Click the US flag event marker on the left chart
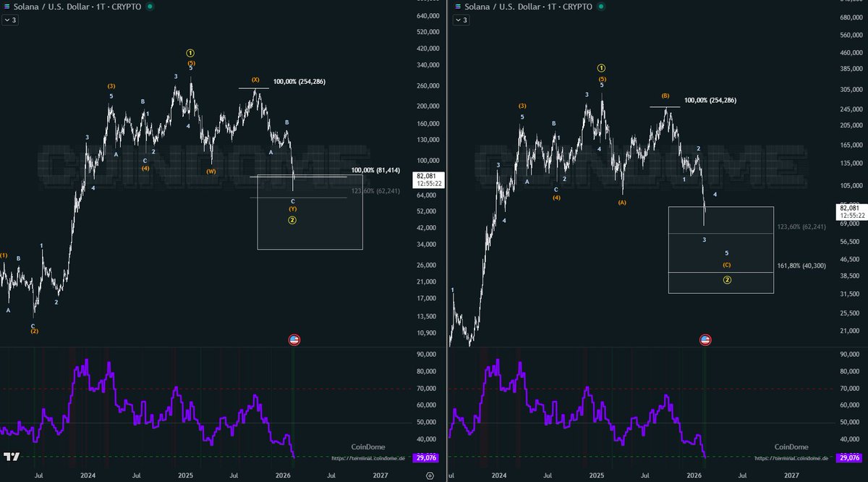Screen dimensions: 868x482 click(293, 339)
